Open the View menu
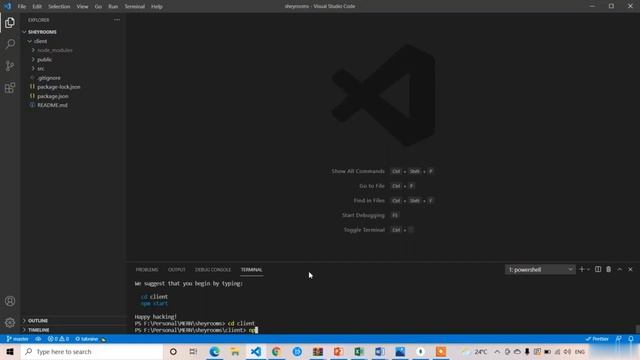The width and height of the screenshot is (640, 360). tap(82, 7)
